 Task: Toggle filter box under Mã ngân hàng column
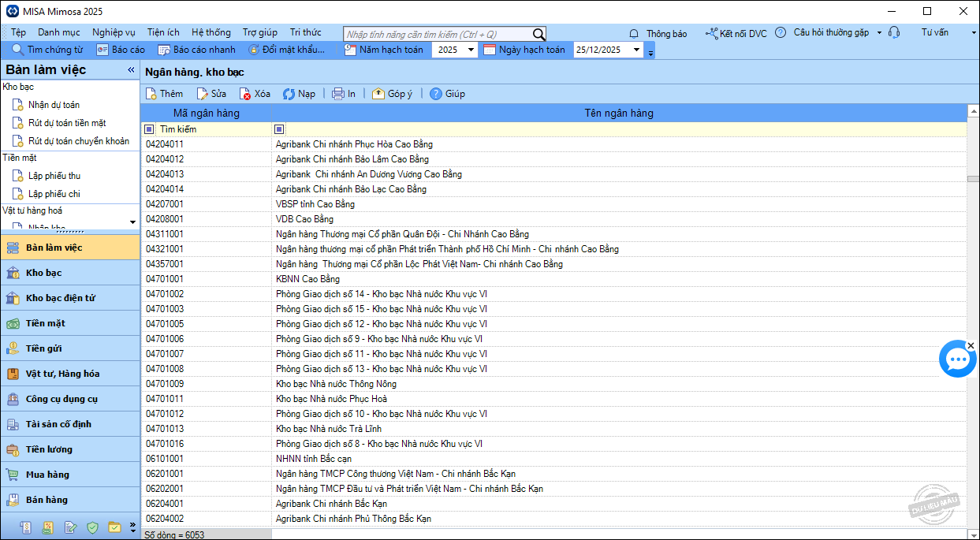tap(149, 129)
